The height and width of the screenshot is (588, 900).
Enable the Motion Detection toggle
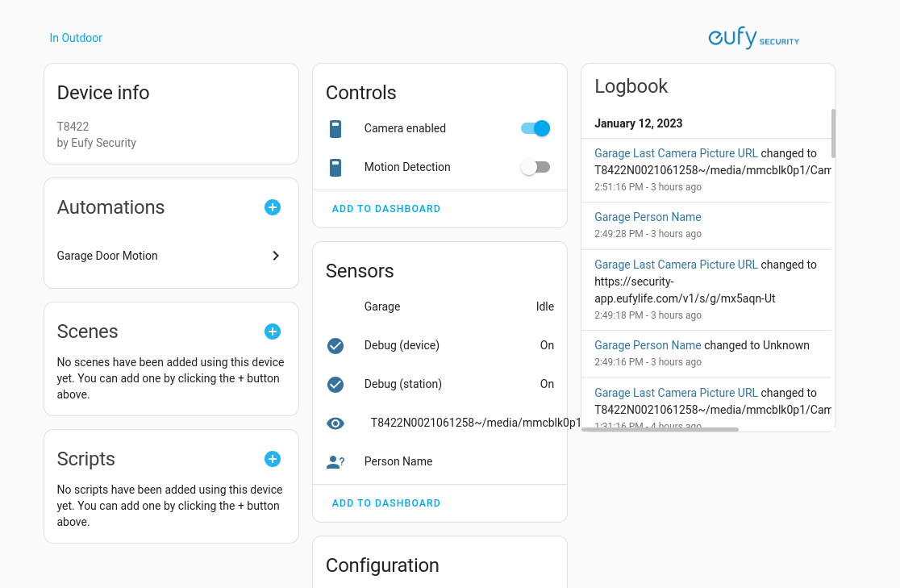click(x=535, y=167)
